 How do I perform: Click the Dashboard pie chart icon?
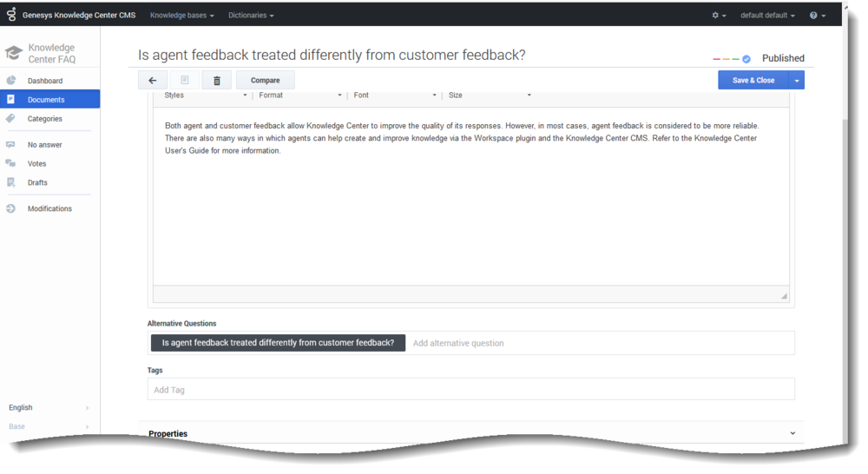click(x=11, y=80)
